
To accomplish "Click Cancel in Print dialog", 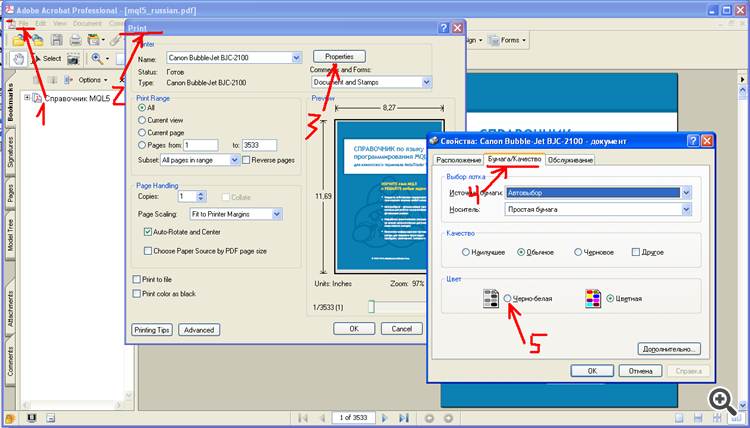I will [402, 329].
